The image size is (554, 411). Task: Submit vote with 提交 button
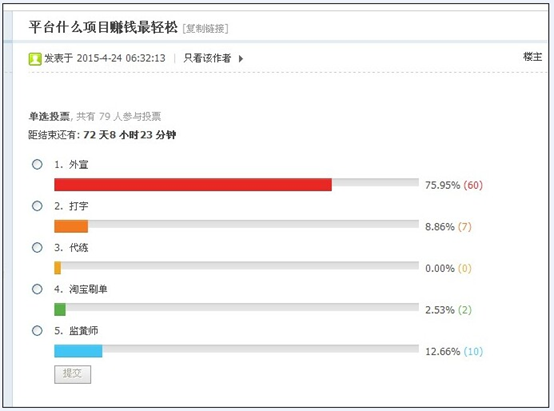[x=72, y=374]
